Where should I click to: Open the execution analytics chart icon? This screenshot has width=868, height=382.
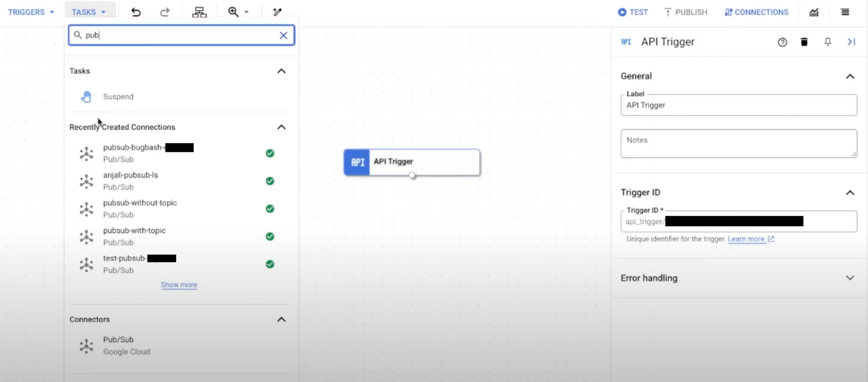[x=814, y=12]
